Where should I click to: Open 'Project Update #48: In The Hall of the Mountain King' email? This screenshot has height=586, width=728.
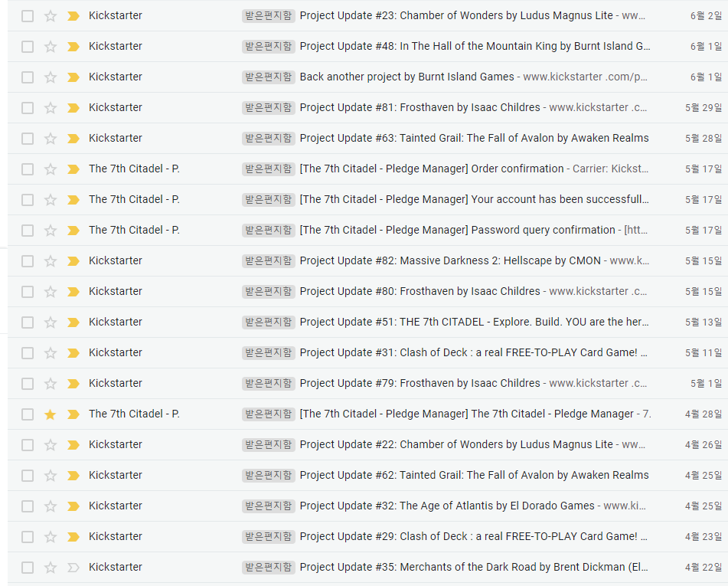475,47
